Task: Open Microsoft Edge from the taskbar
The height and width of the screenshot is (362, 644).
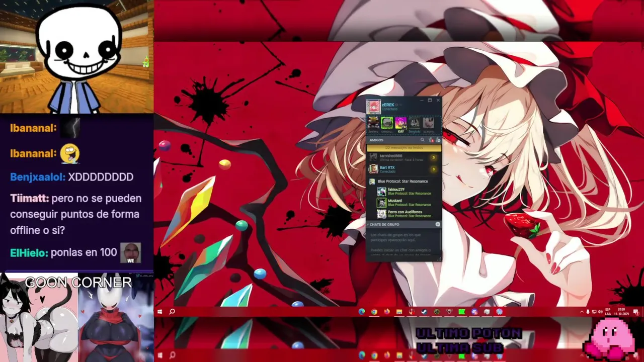Action: [x=362, y=312]
